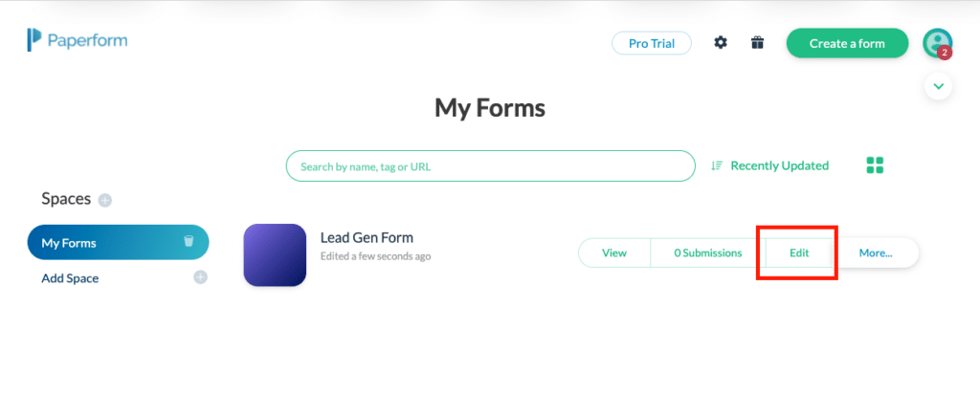Click trash icon on My Forms space
This screenshot has height=396, width=980.
click(189, 241)
